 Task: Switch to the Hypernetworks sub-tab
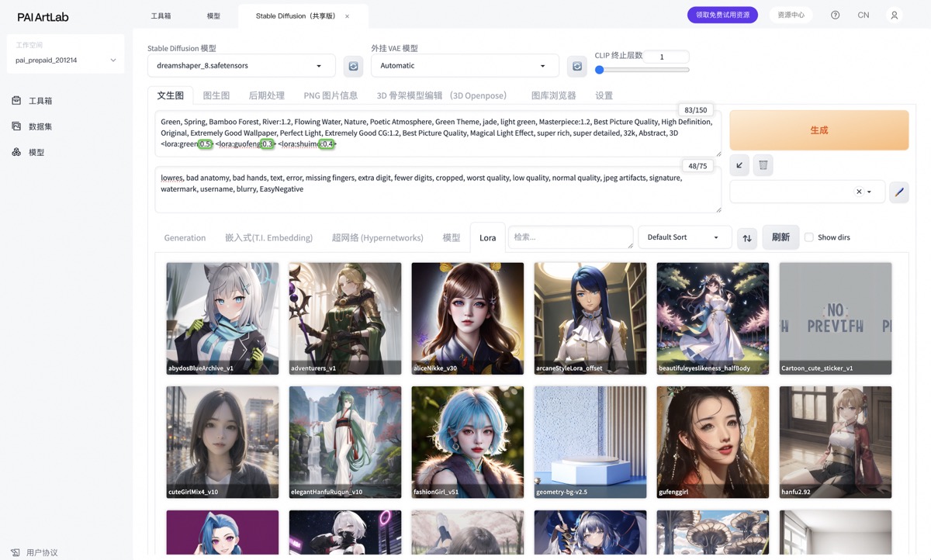pyautogui.click(x=378, y=237)
